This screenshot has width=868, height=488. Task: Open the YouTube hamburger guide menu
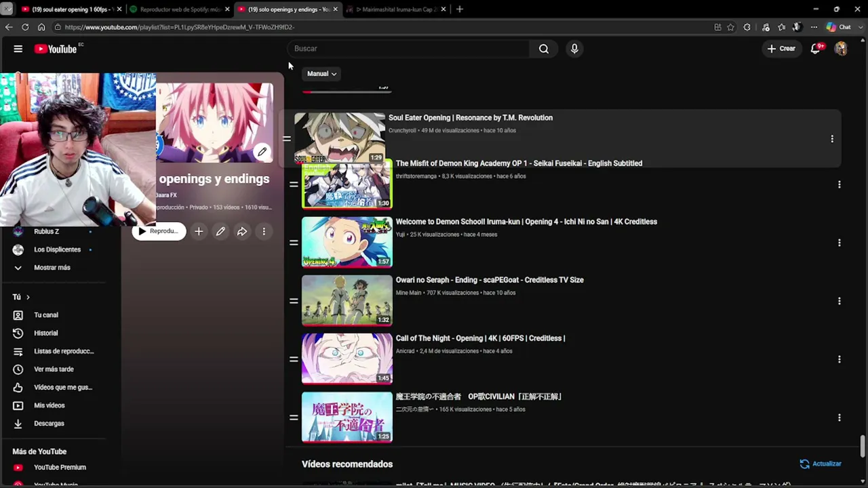coord(18,49)
